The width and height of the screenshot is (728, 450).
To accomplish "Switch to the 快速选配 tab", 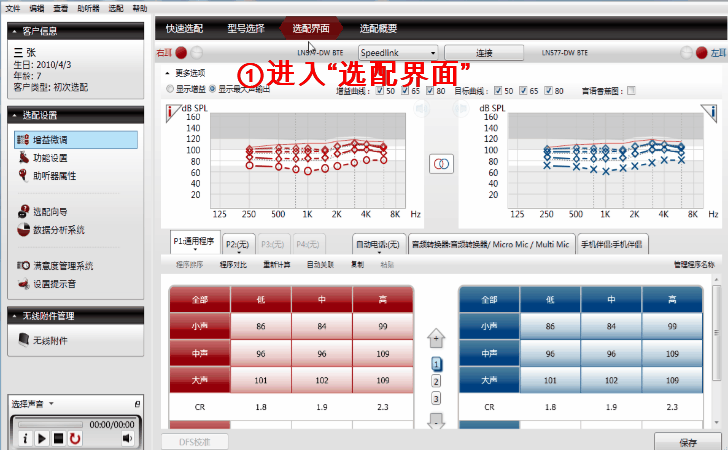I will tap(184, 28).
